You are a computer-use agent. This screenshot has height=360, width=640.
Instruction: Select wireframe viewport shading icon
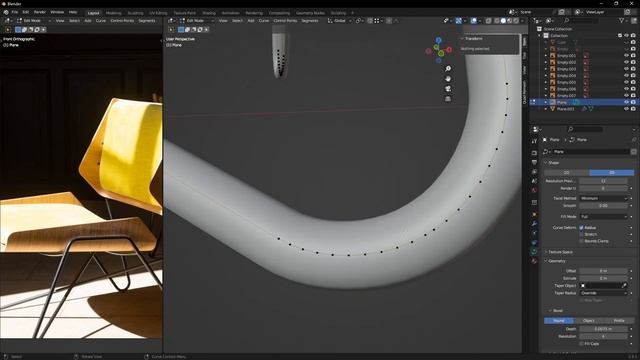[497, 20]
